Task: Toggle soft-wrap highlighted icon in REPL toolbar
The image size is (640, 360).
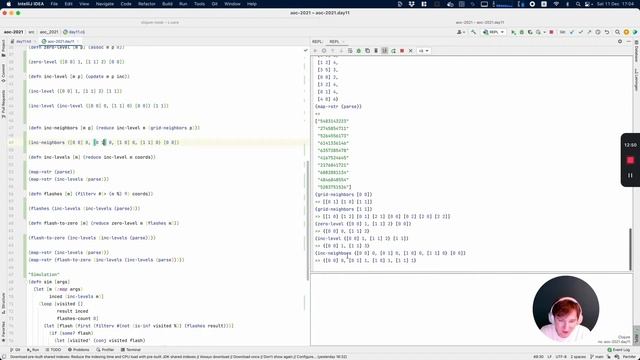Action: [384, 51]
